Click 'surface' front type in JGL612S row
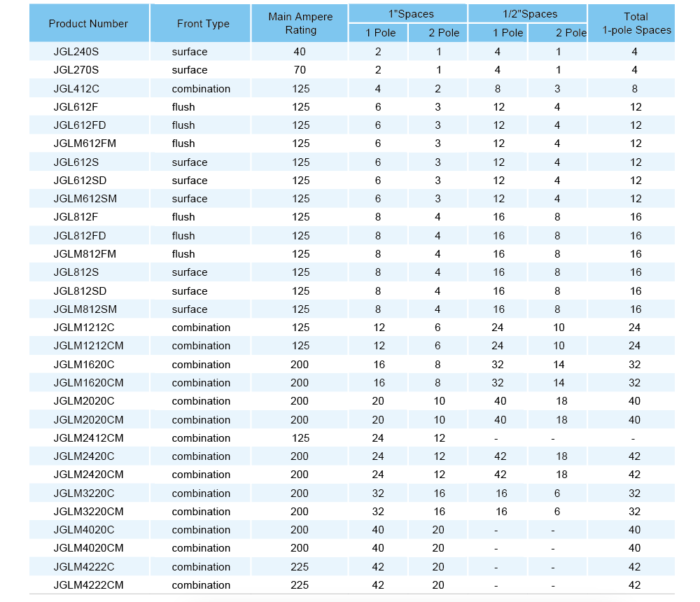The height and width of the screenshot is (602, 700). click(190, 162)
